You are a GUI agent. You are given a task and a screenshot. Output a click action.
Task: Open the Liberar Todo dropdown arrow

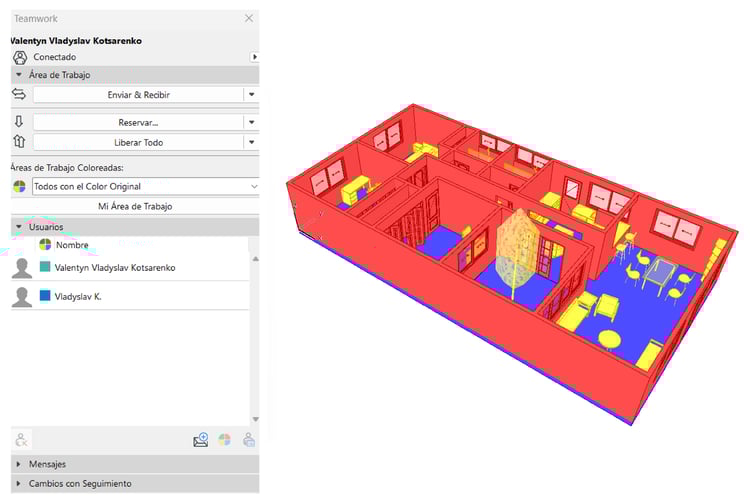click(x=252, y=142)
